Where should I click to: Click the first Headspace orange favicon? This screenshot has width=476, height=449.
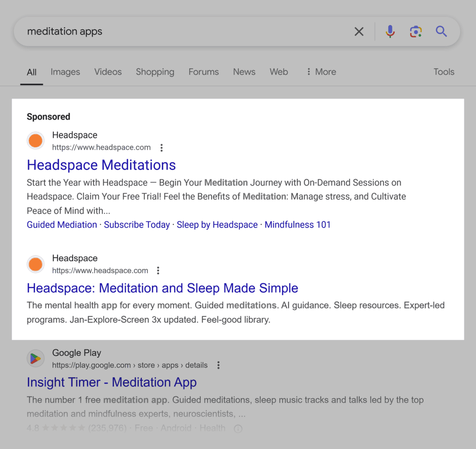click(36, 141)
